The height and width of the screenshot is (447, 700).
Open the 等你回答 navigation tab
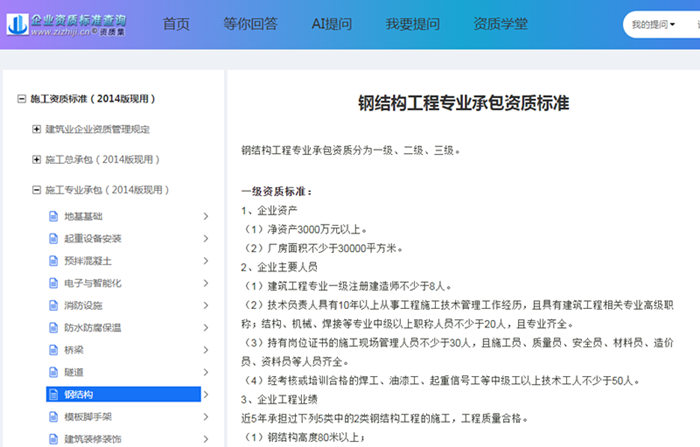coord(250,24)
